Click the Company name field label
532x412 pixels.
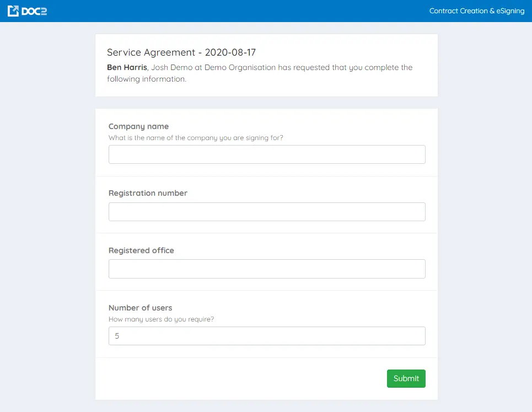(x=138, y=126)
